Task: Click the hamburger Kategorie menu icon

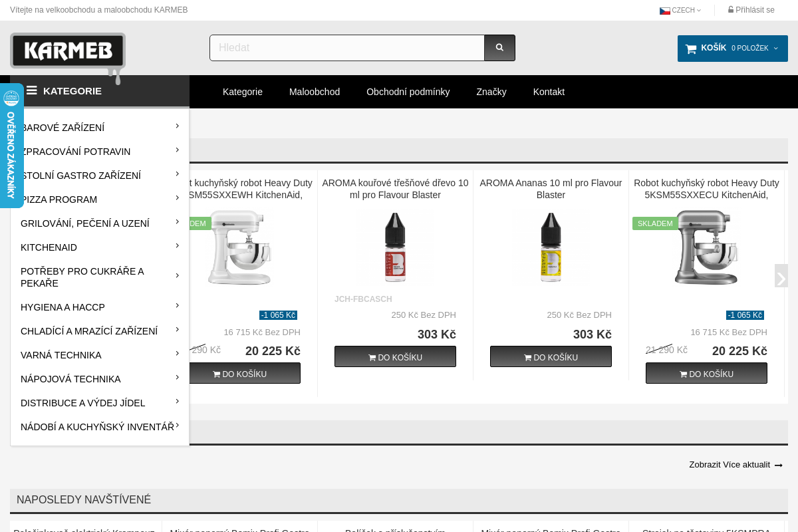Action: coord(31,90)
